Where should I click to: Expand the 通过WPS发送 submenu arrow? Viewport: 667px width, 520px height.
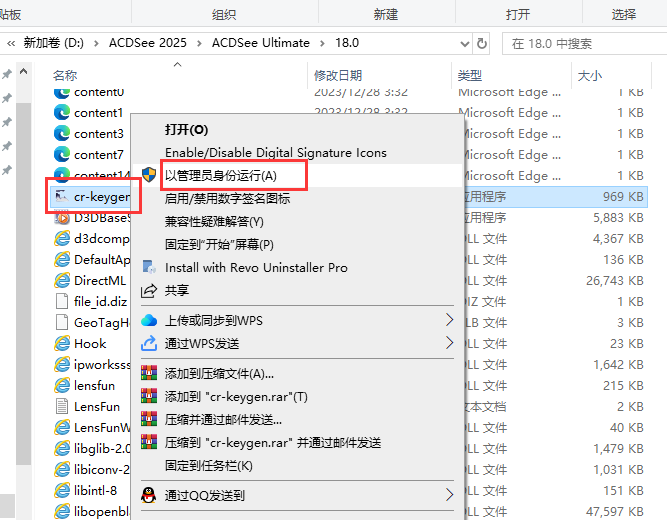tap(449, 343)
